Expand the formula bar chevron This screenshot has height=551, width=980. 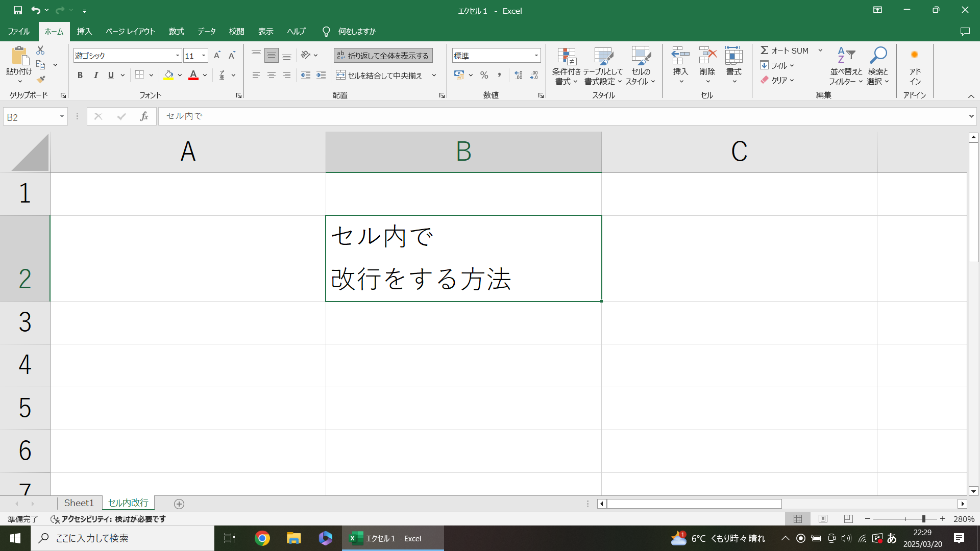tap(971, 116)
